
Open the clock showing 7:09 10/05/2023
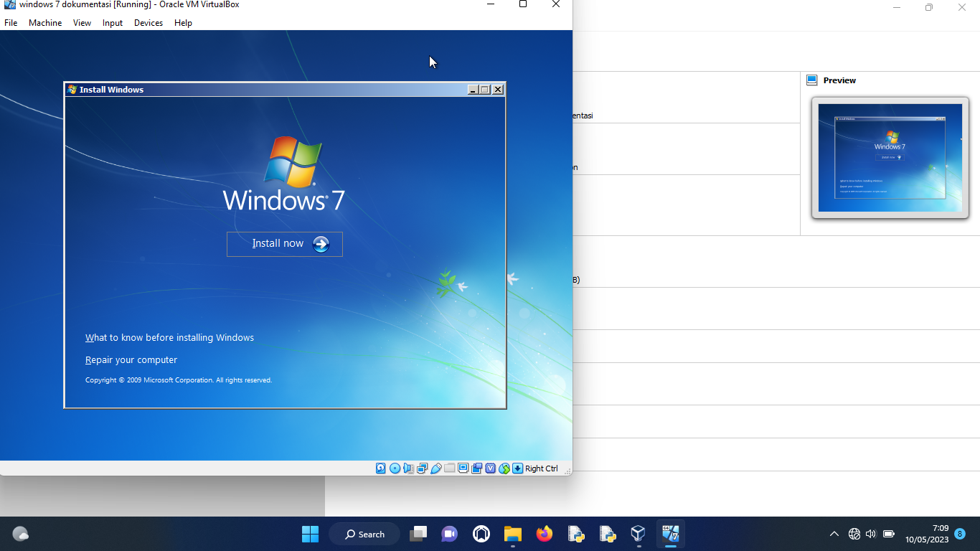927,534
